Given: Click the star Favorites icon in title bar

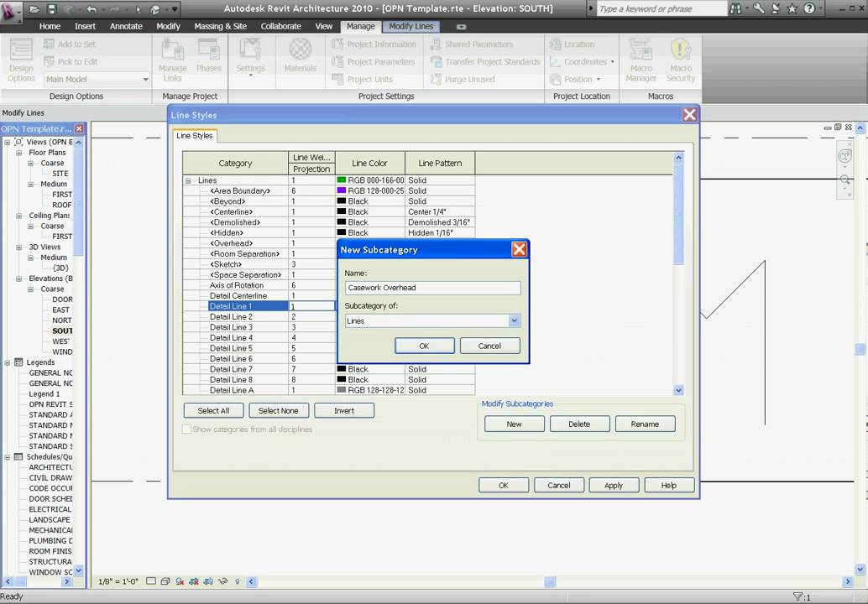Looking at the screenshot, I should point(792,9).
